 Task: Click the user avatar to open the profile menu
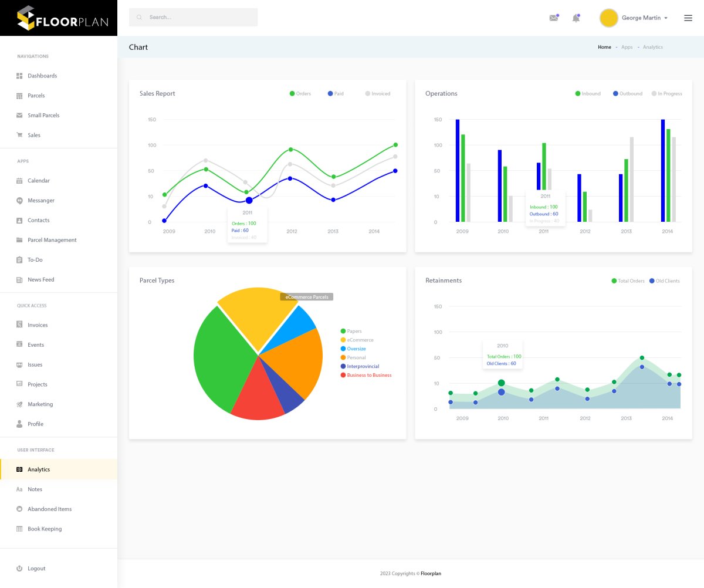(x=609, y=18)
